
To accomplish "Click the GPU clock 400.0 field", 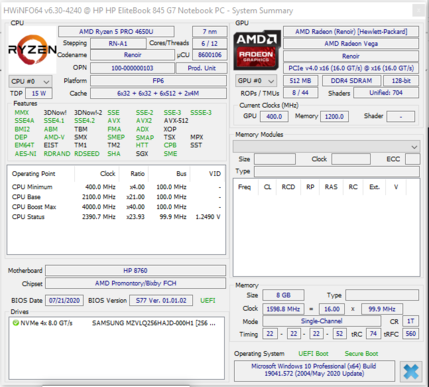I will pyautogui.click(x=274, y=116).
